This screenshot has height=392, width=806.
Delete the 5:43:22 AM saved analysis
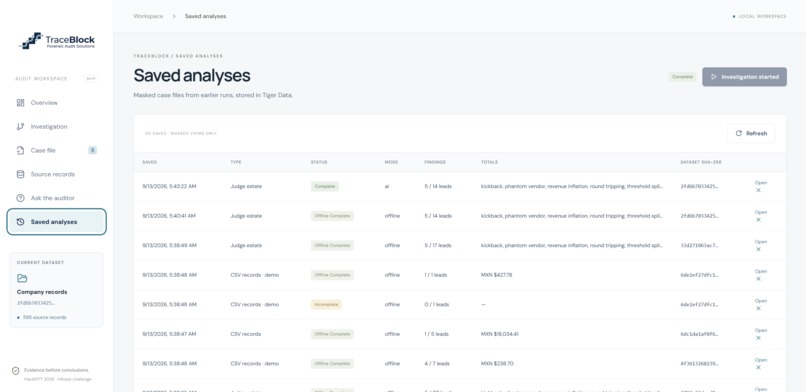pos(758,190)
